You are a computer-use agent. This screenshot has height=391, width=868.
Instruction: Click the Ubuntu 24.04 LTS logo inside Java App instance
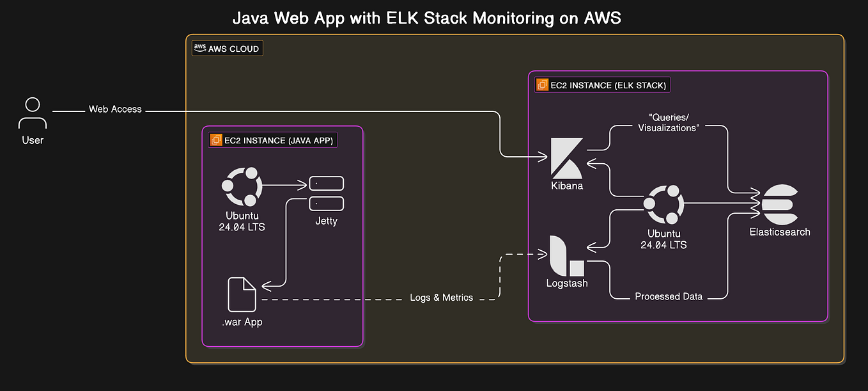click(242, 187)
